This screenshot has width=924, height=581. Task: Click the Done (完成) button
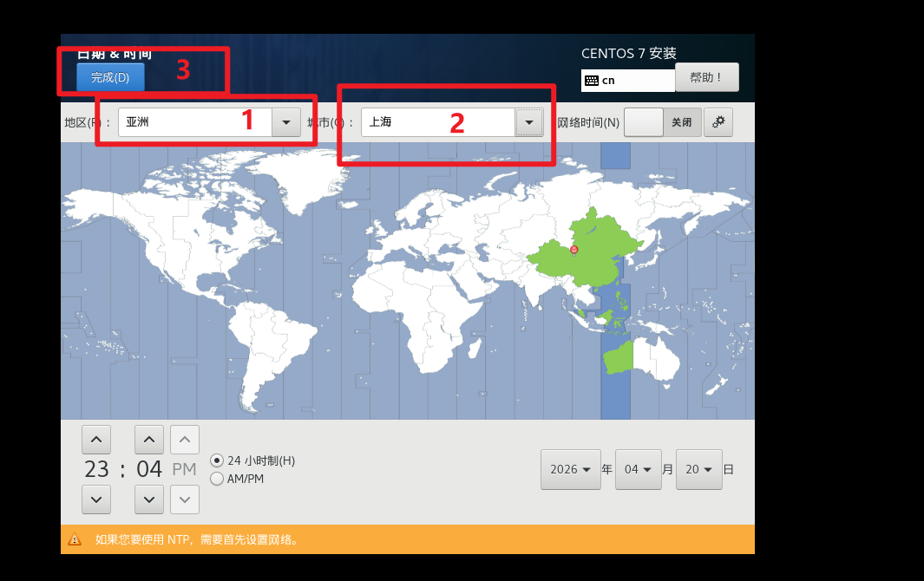pos(110,77)
